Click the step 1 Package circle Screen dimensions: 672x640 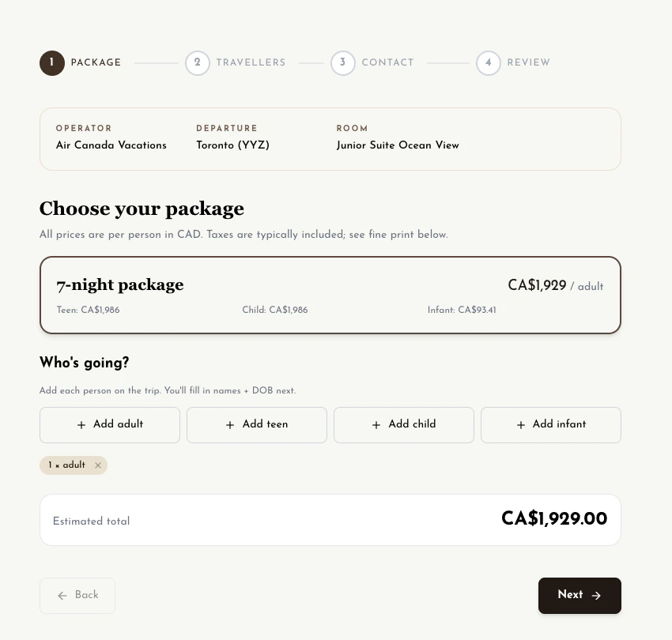52,63
